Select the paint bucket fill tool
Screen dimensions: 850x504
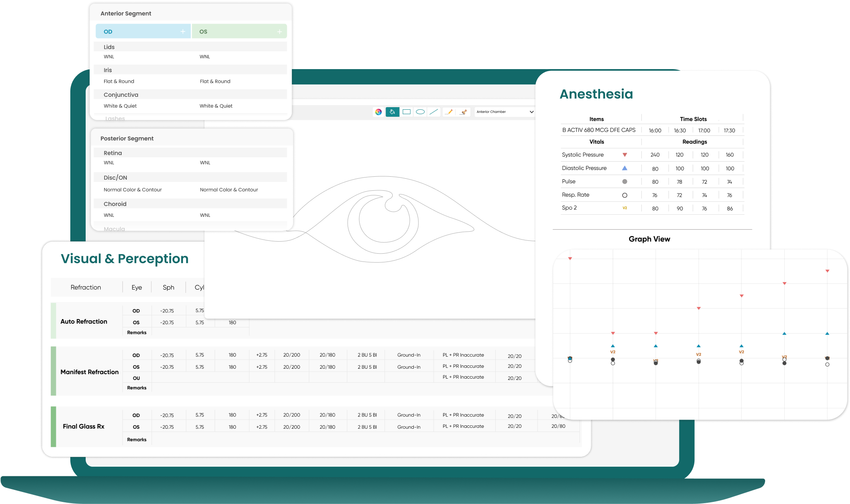click(x=392, y=112)
